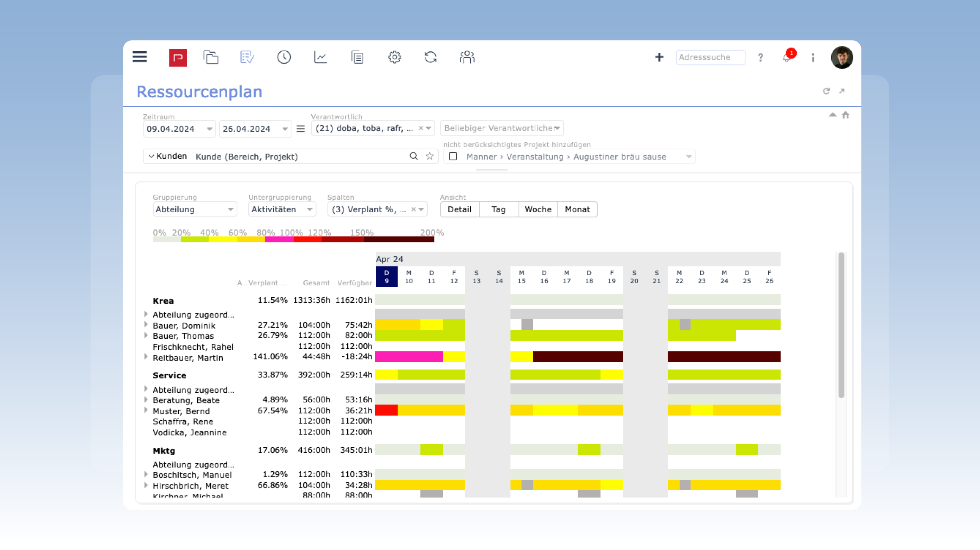Screen dimensions: 980x550
Task: Open Beliebiger Verantwortlicher dropdown
Action: click(501, 128)
